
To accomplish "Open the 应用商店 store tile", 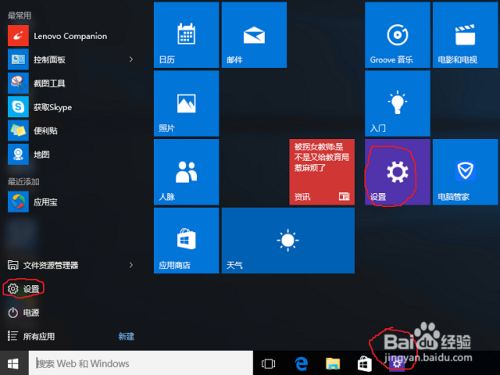I will [x=186, y=241].
